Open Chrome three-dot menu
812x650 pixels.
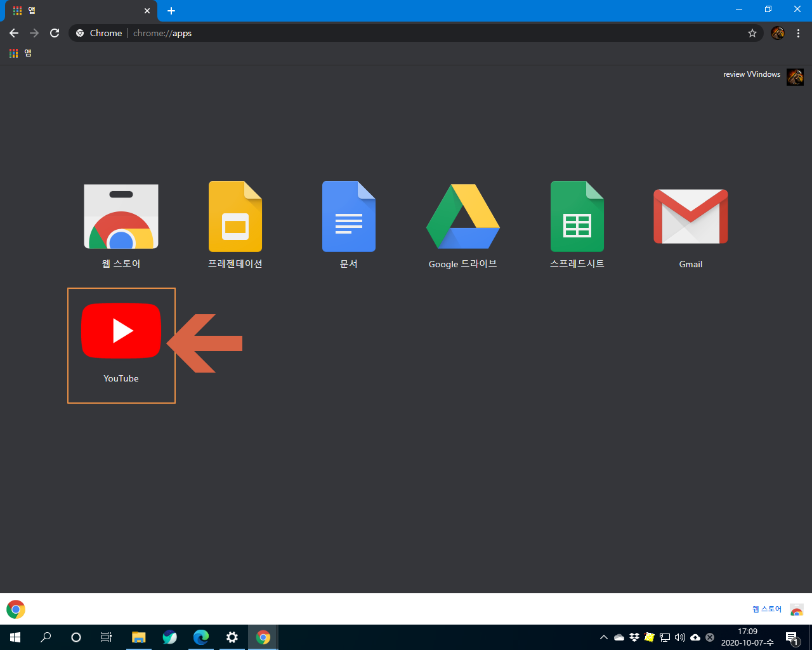(798, 33)
